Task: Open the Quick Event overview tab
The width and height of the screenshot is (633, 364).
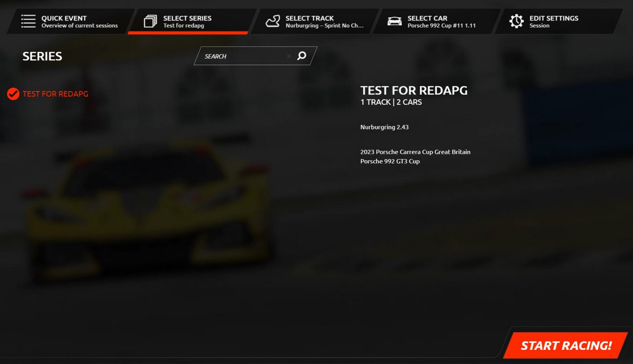Action: (70, 21)
